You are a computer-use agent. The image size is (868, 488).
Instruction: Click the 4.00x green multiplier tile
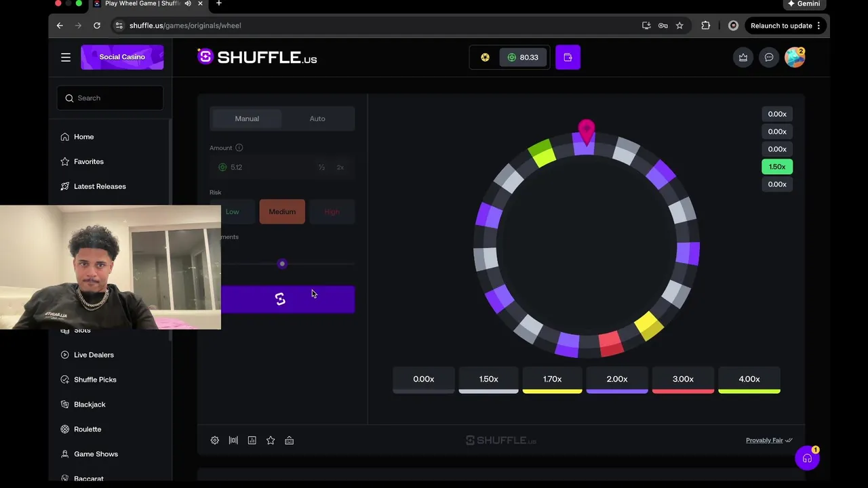[749, 380]
